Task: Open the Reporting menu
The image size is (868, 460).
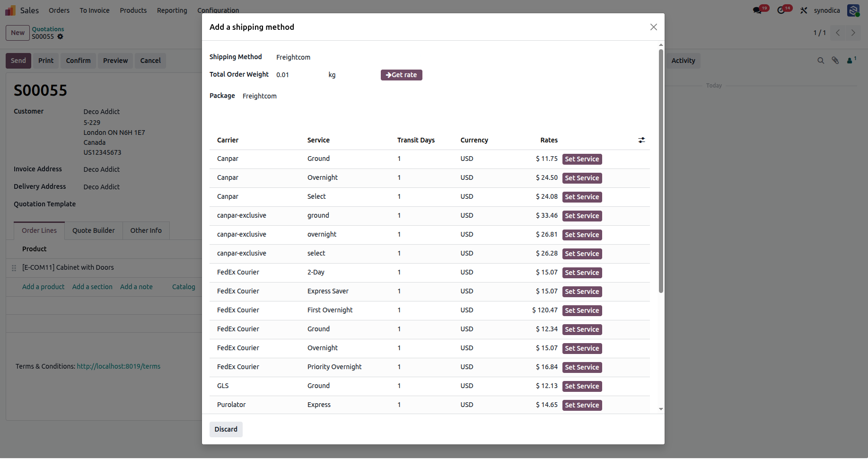Action: coord(172,10)
